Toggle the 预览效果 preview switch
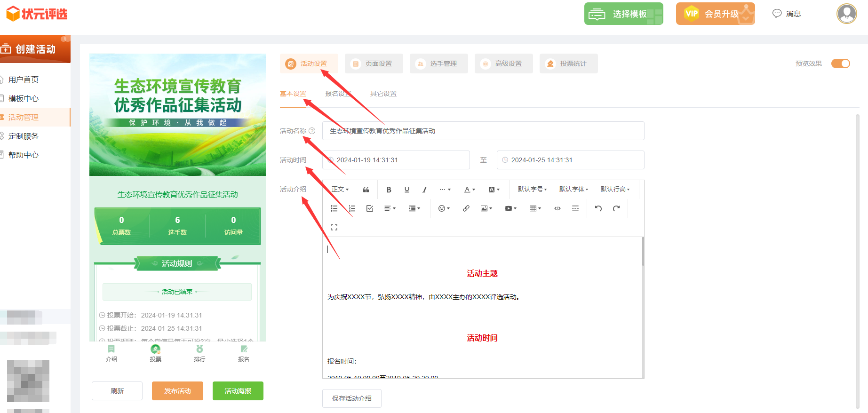 (x=840, y=64)
